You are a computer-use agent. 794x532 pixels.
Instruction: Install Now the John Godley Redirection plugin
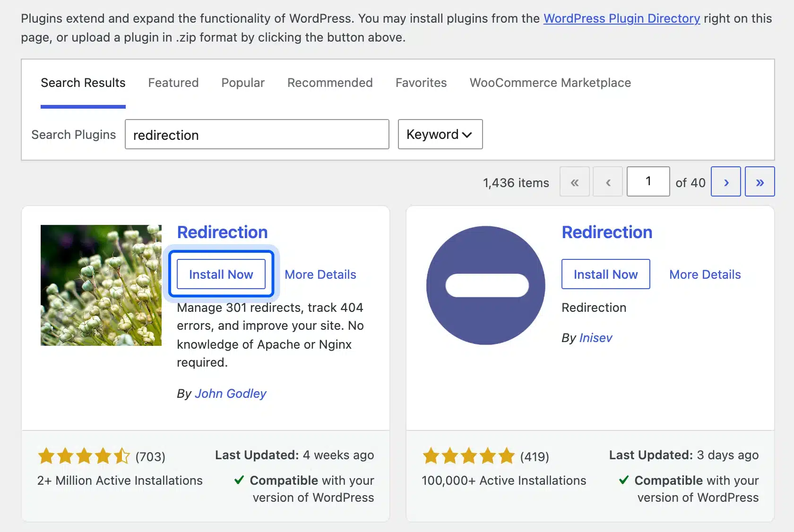(x=221, y=274)
